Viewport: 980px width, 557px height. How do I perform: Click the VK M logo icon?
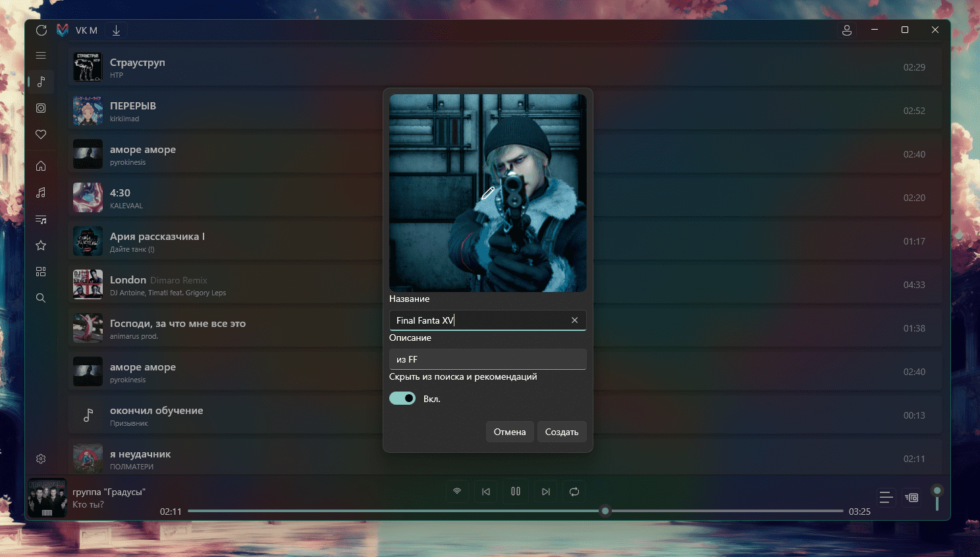pos(63,30)
